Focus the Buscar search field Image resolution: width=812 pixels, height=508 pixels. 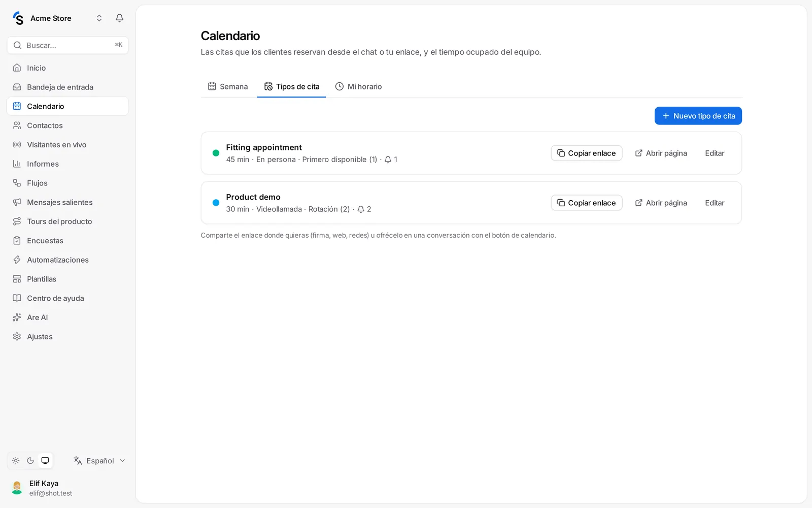[x=67, y=45]
